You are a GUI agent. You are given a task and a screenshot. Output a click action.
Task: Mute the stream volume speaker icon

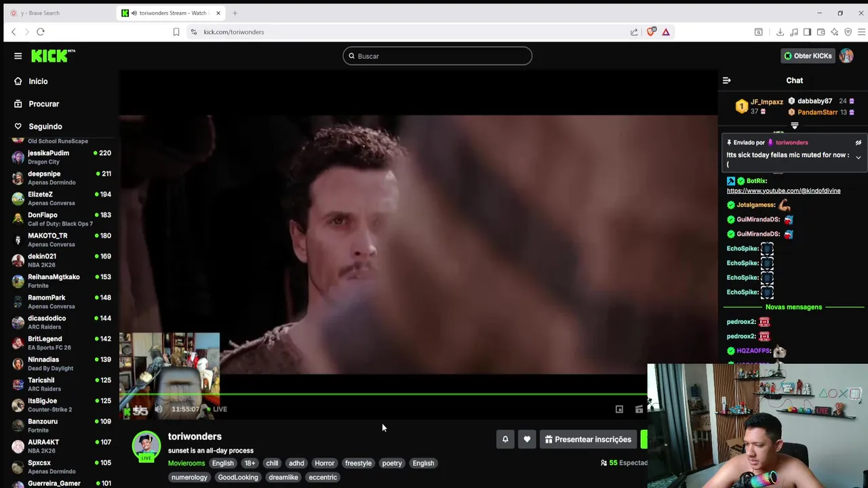[159, 409]
